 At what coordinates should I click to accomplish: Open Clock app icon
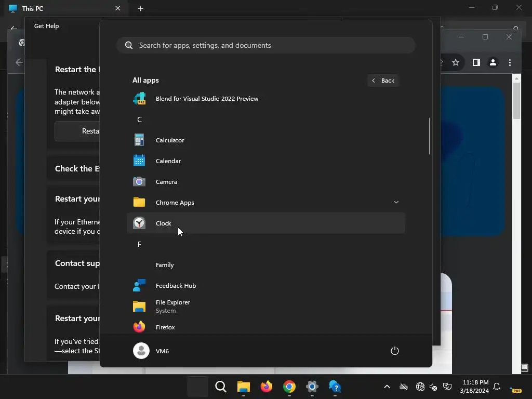point(139,223)
